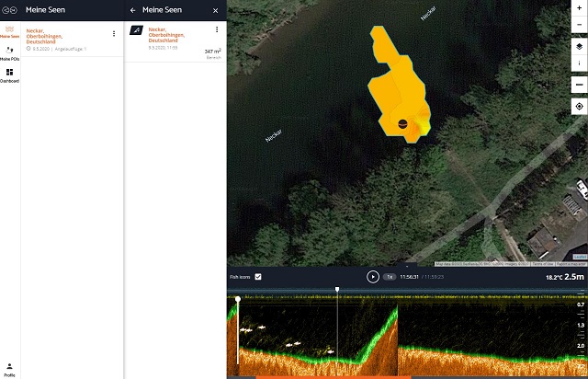Click the orange bathymetric scan area on the map
The width and height of the screenshot is (588, 379).
398,85
